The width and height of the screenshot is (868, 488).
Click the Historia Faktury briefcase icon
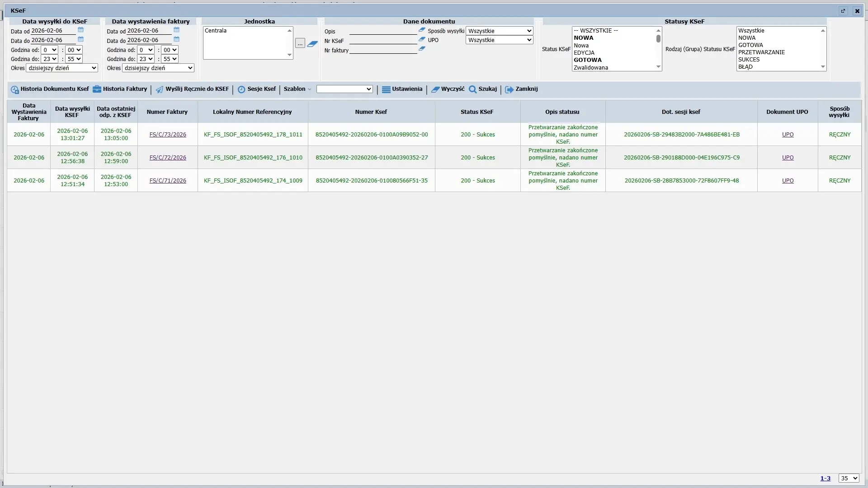coord(97,89)
